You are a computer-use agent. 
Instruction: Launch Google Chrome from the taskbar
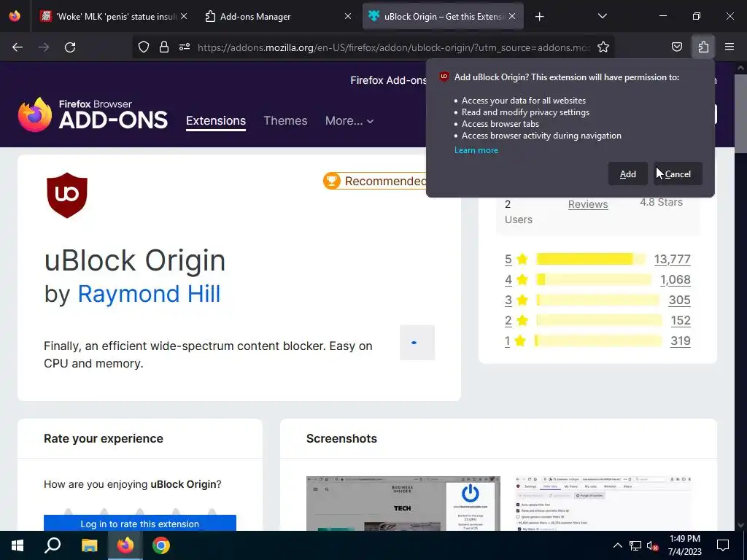pyautogui.click(x=161, y=545)
